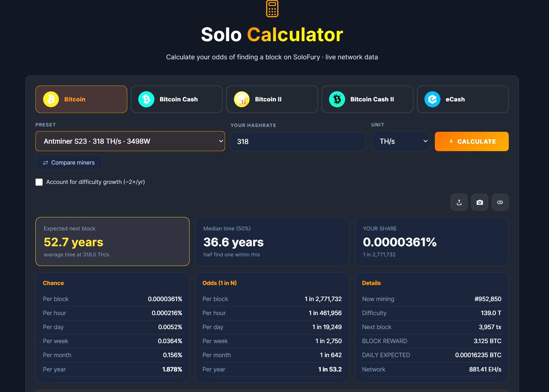The height and width of the screenshot is (392, 549).
Task: Click the Bitcoin Cash II coin icon
Action: pyautogui.click(x=337, y=99)
